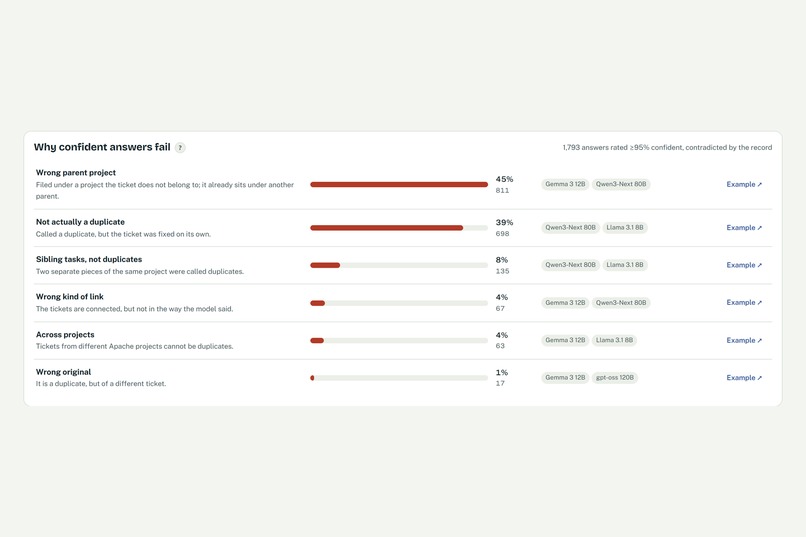The width and height of the screenshot is (806, 537).
Task: Click Llama 3.1 8B tag in Not actually a duplicate row
Action: tap(625, 227)
